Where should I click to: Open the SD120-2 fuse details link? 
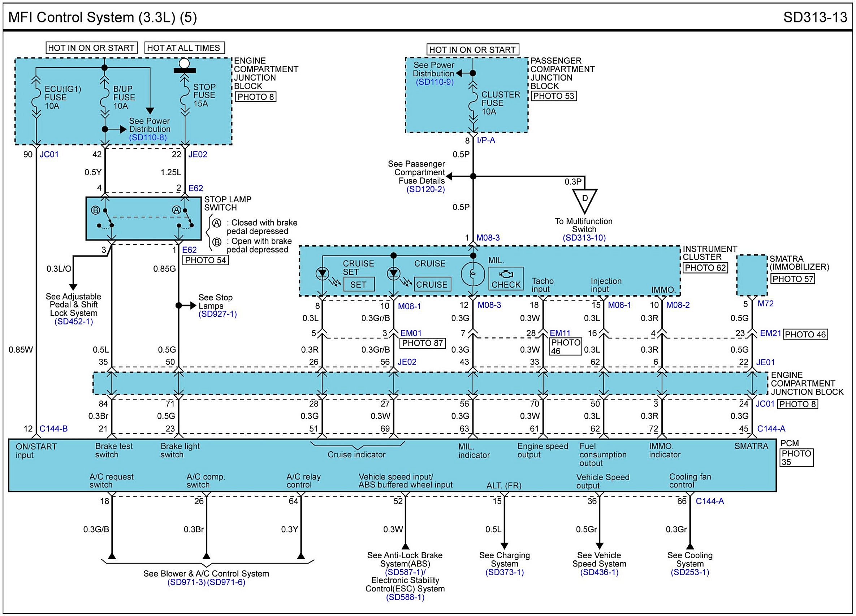tap(425, 189)
